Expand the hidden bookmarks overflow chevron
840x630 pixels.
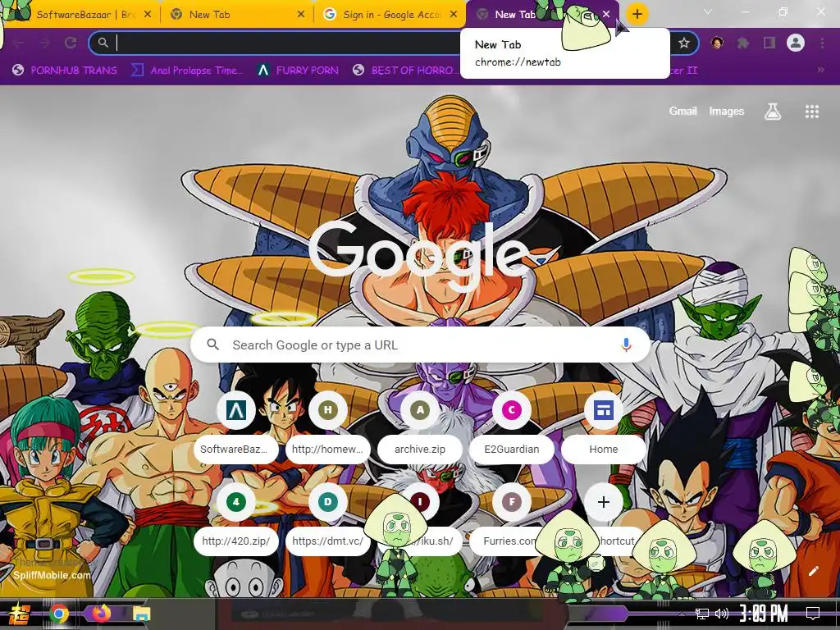(x=820, y=70)
